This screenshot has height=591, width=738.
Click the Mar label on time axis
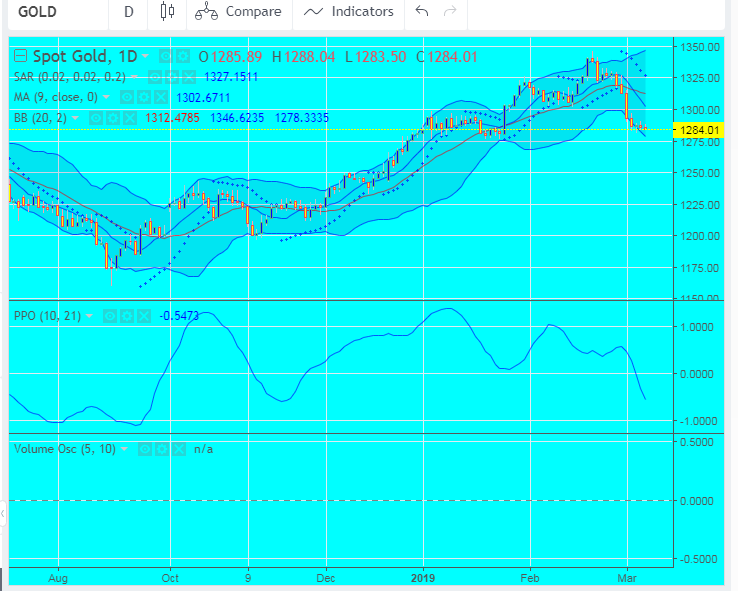(x=626, y=578)
